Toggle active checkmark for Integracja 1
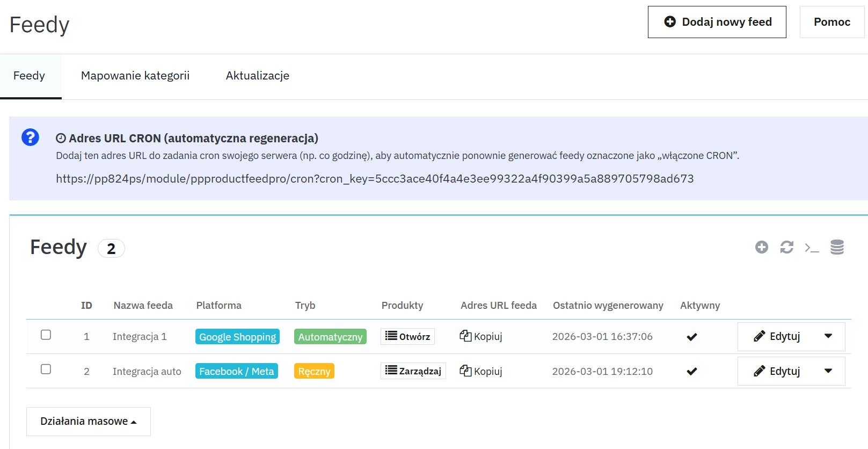The height and width of the screenshot is (449, 868). coord(692,337)
